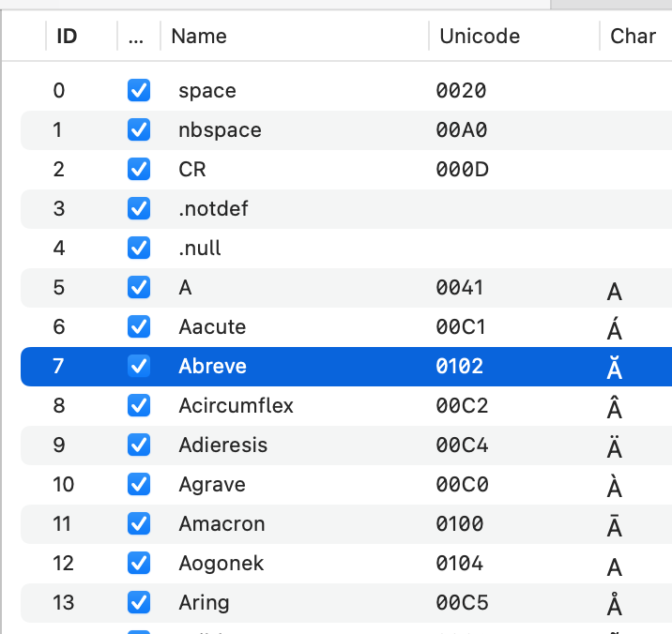The height and width of the screenshot is (634, 672).
Task: Uncheck the checkbox for the space glyph
Action: (139, 91)
